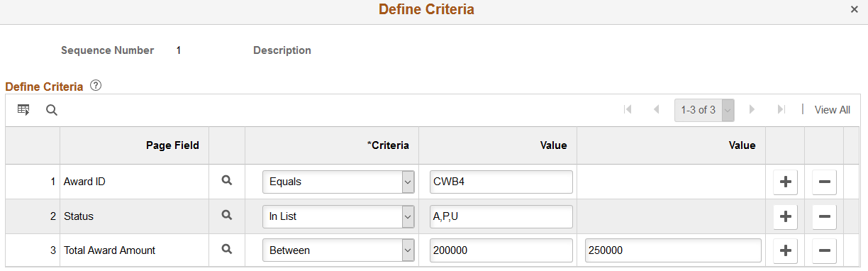
Task: Click the 250000 second value field
Action: point(672,250)
